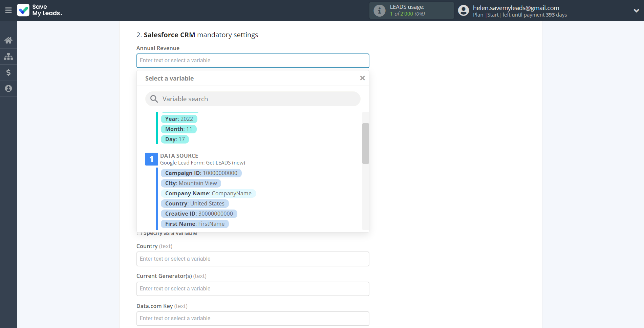This screenshot has width=644, height=328.
Task: Click the user avatar icon
Action: coord(464,10)
